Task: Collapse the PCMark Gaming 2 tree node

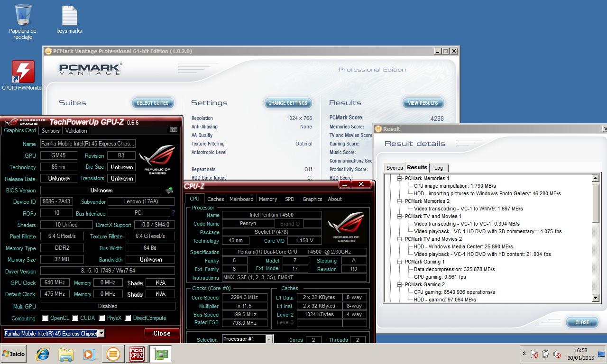Action: point(400,284)
